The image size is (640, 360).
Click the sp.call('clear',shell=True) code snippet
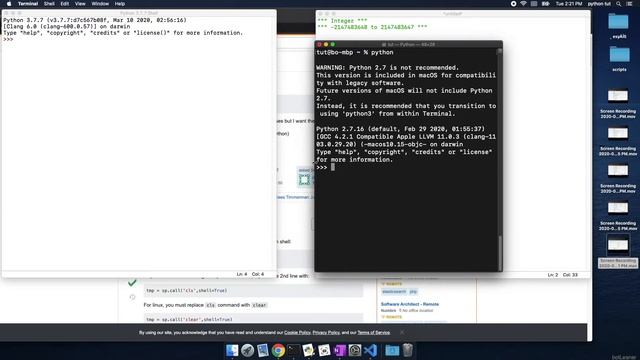click(x=189, y=319)
